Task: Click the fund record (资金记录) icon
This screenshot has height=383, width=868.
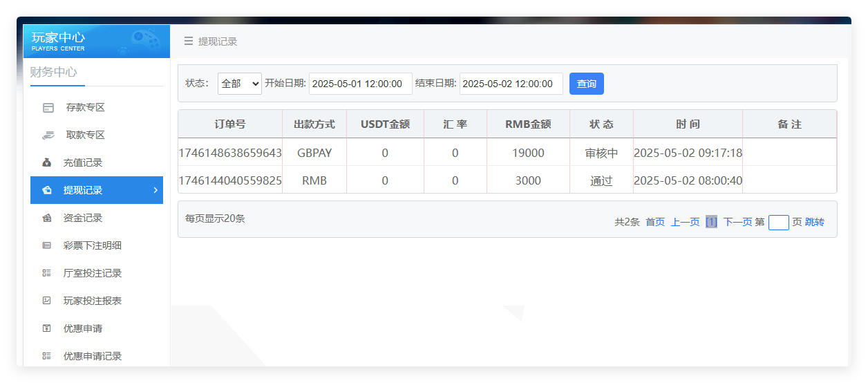Action: [x=47, y=218]
